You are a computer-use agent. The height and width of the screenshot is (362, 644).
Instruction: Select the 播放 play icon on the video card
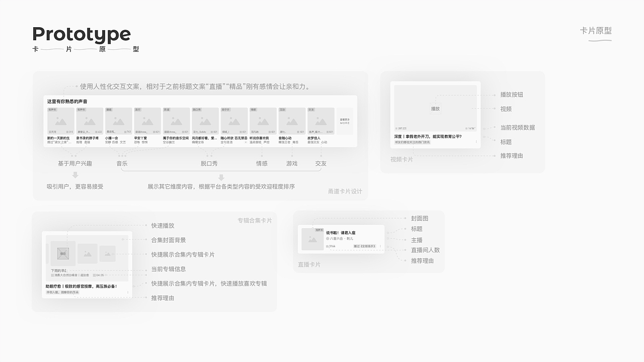click(436, 109)
